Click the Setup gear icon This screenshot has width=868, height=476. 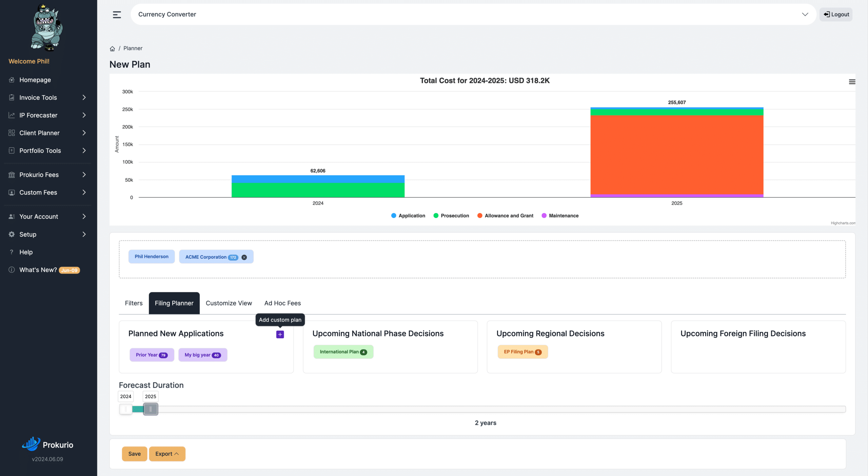12,234
